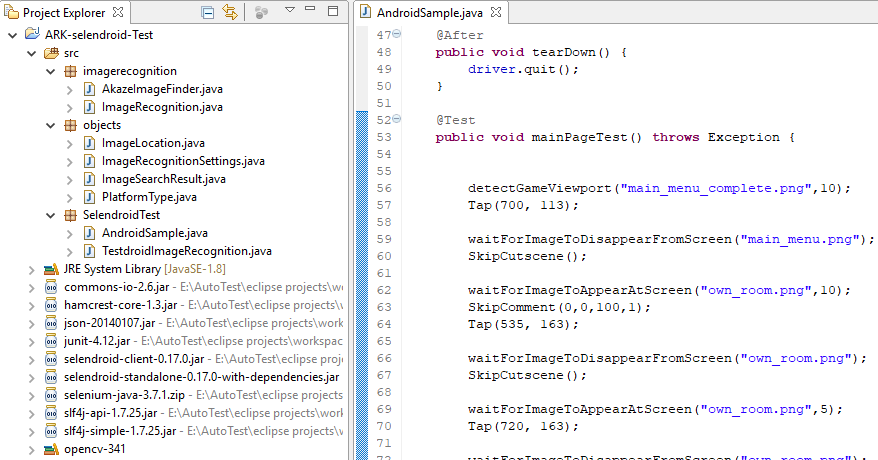The image size is (878, 460).
Task: Click the opencv-341 library icon
Action: pyautogui.click(x=52, y=449)
